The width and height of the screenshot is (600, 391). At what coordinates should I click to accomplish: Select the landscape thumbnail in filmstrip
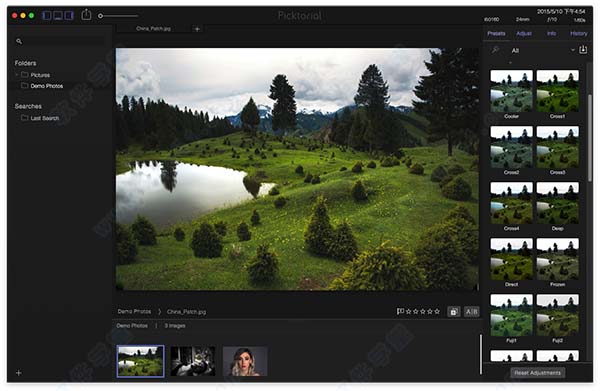(x=140, y=361)
